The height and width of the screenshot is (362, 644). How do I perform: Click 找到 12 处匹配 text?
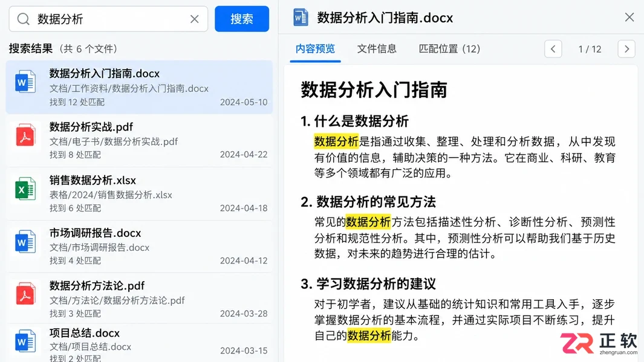(x=77, y=102)
